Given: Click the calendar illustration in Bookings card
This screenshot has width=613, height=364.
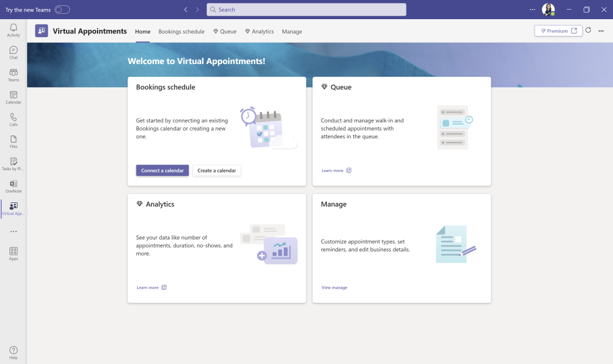Looking at the screenshot, I should pyautogui.click(x=268, y=128).
